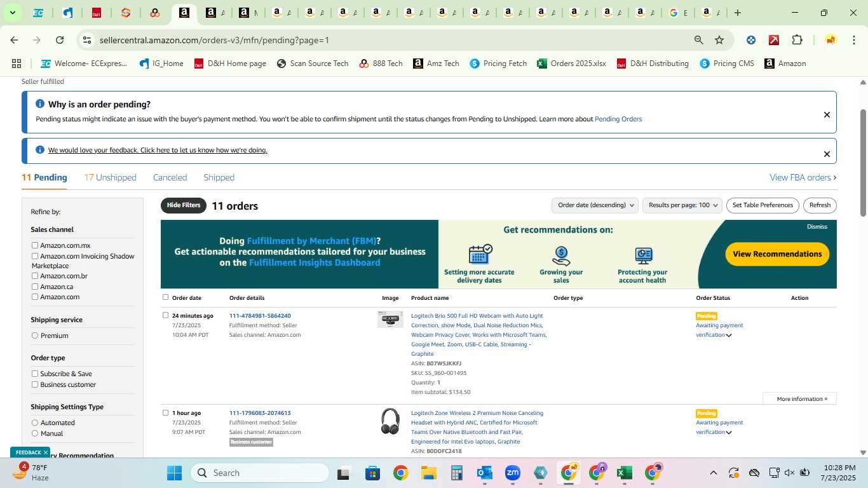The height and width of the screenshot is (488, 868).
Task: Expand Awaiting payment verification for headset order
Action: [729, 433]
